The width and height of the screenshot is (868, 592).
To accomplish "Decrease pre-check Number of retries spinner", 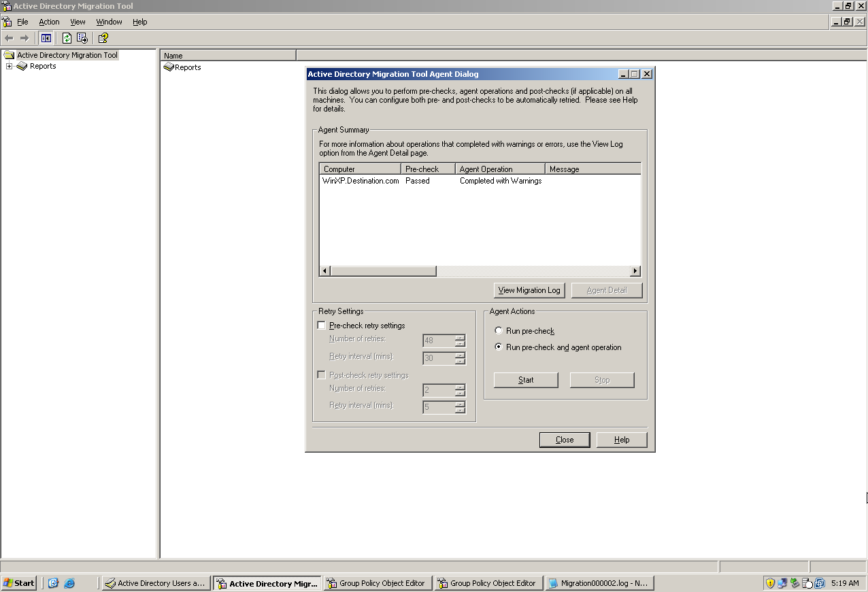I will (x=461, y=344).
